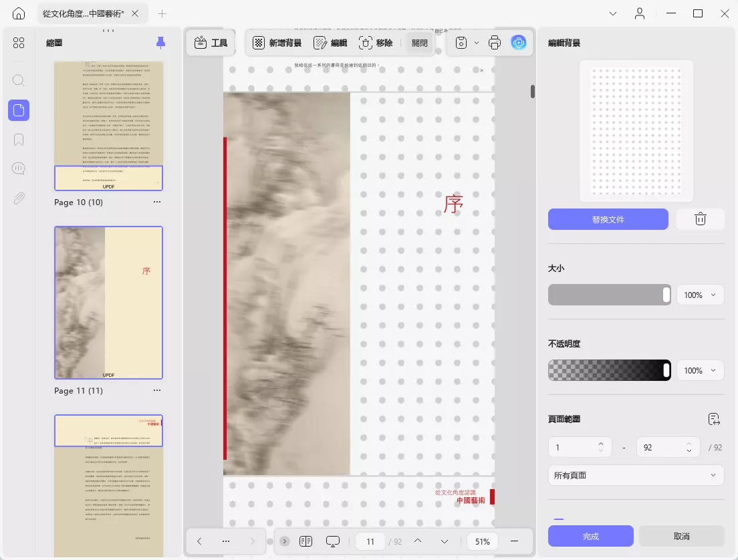Click the opacity slider bar
This screenshot has height=560, width=738.
pos(610,370)
